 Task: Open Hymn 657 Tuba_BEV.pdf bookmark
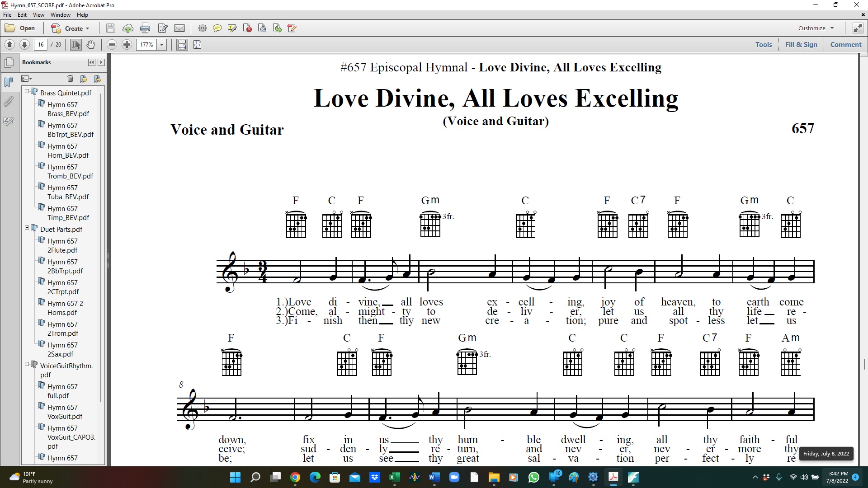(x=68, y=192)
